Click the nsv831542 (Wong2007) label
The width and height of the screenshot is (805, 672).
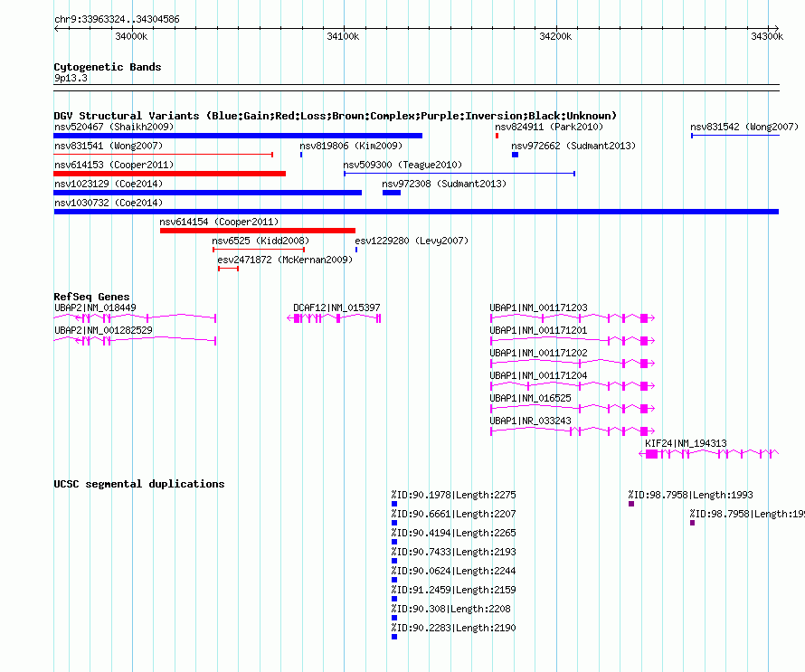tap(744, 127)
